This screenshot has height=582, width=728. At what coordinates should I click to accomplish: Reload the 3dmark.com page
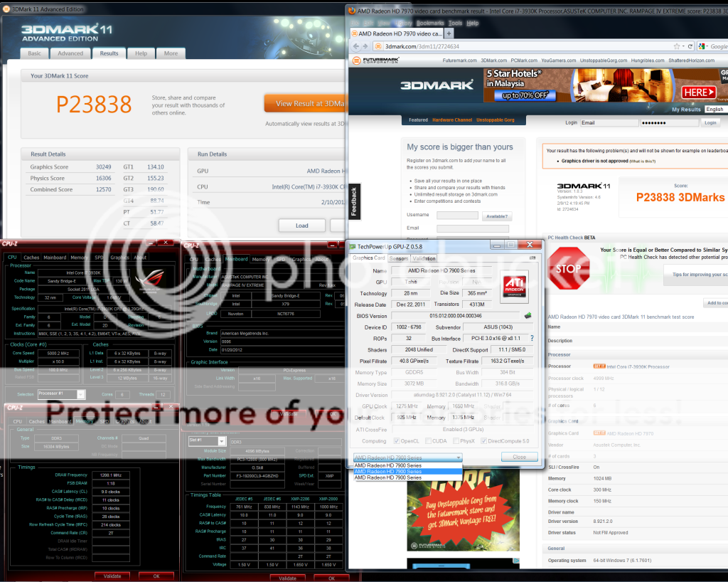pyautogui.click(x=690, y=46)
